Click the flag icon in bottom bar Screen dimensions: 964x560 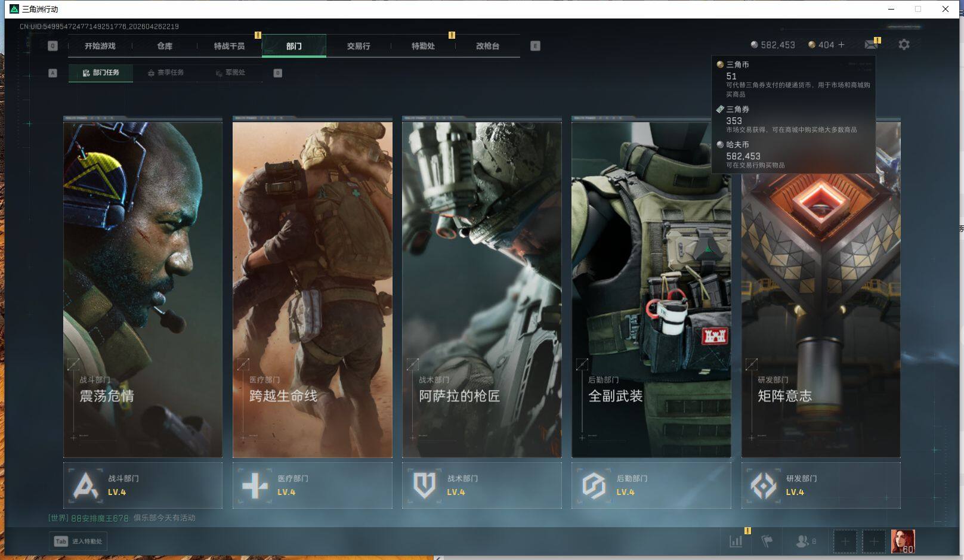coord(767,542)
